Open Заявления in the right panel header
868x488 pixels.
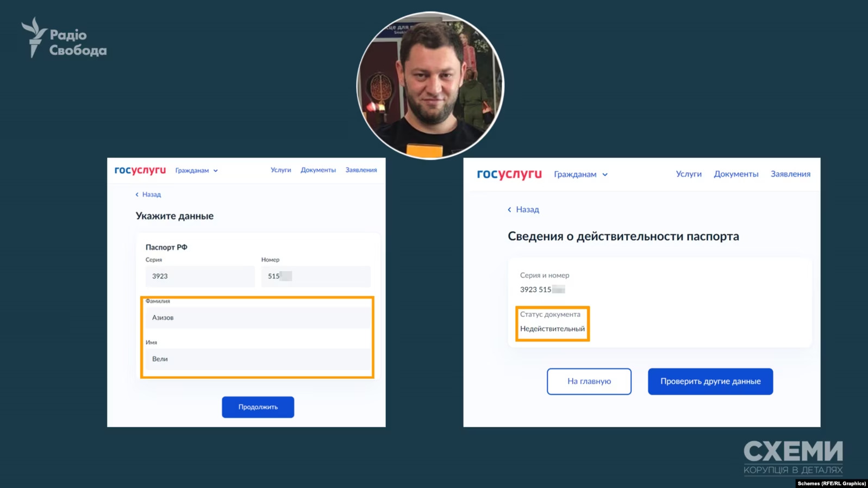(790, 174)
